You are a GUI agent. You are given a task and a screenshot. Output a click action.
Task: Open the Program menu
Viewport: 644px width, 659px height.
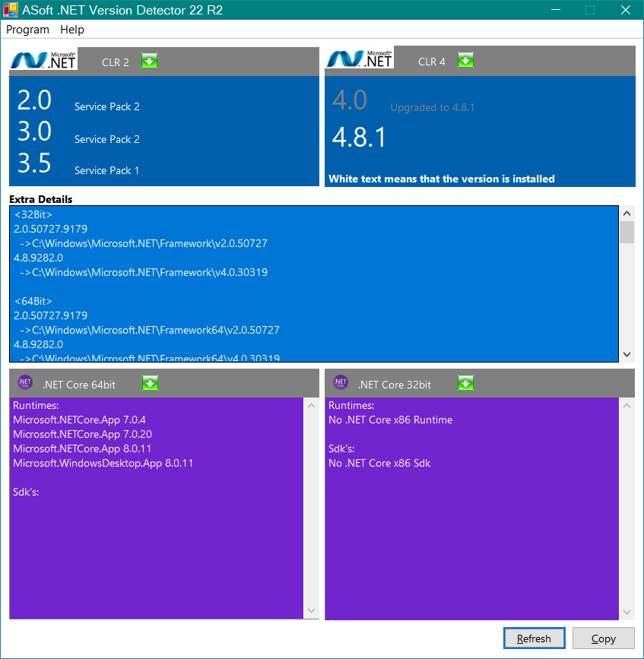click(27, 30)
